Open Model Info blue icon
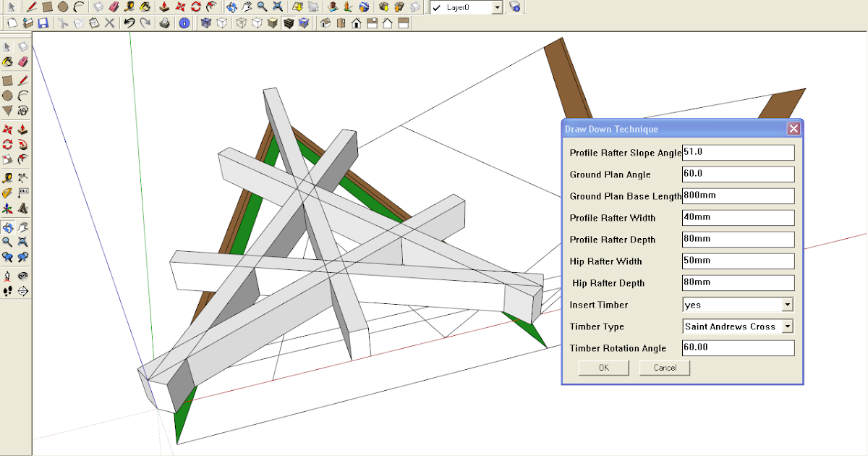This screenshot has height=456, width=868. tap(184, 23)
